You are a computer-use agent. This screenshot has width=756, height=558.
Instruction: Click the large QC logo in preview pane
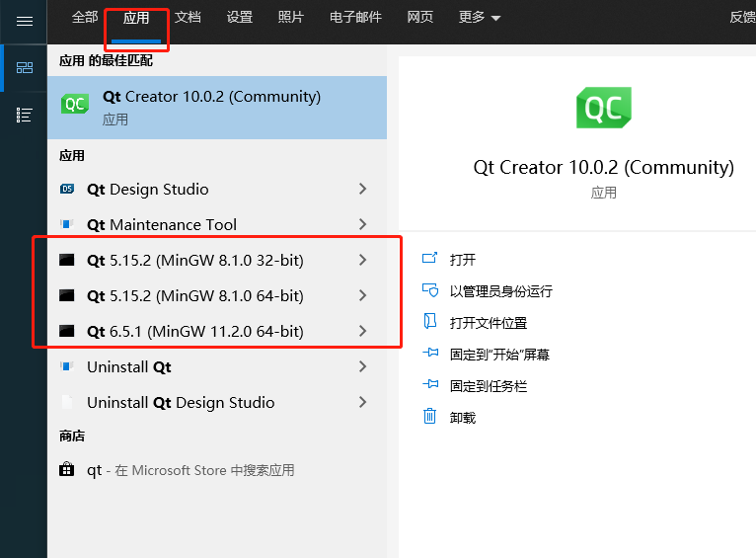coord(604,108)
